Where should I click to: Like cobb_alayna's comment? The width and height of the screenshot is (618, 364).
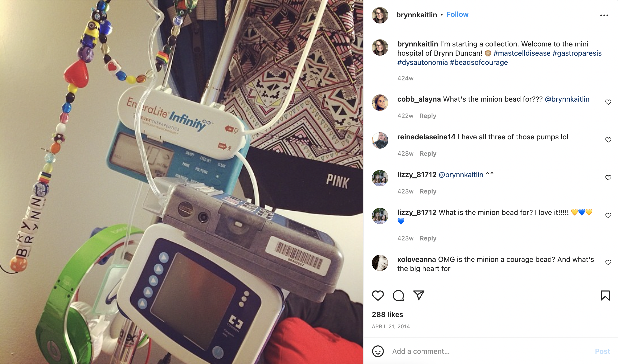(x=608, y=102)
